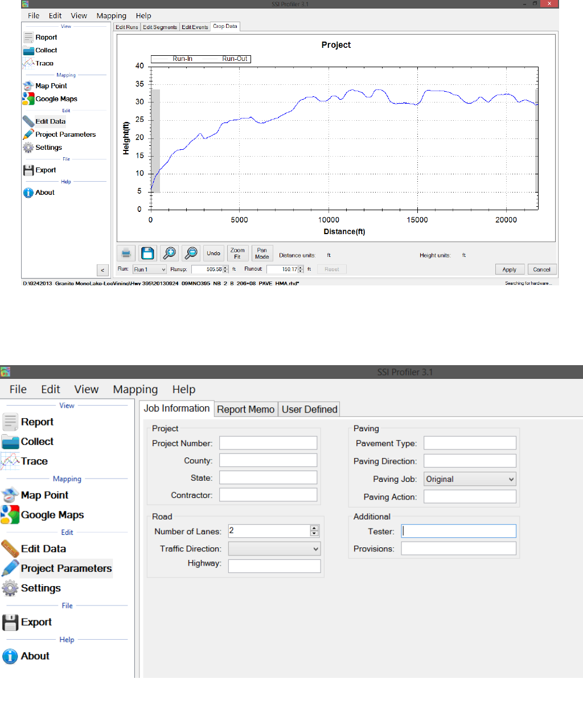Screen dimensions: 583x728
Task: Switch to the Report Memo tab
Action: click(246, 409)
